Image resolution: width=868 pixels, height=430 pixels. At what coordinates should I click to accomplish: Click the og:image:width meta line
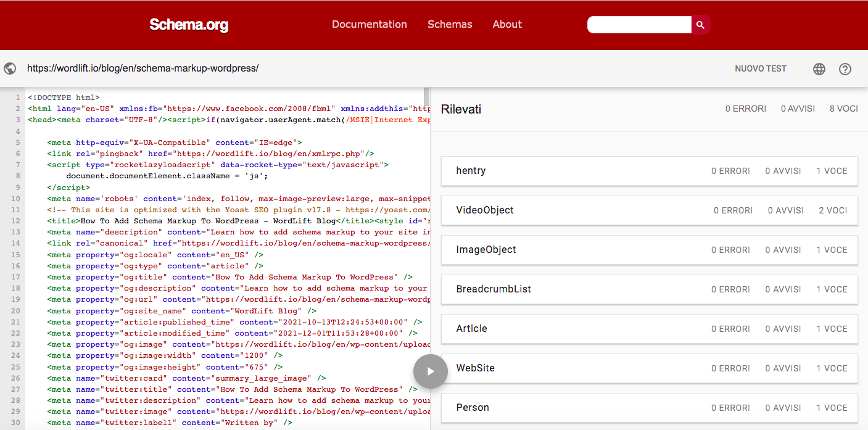165,355
